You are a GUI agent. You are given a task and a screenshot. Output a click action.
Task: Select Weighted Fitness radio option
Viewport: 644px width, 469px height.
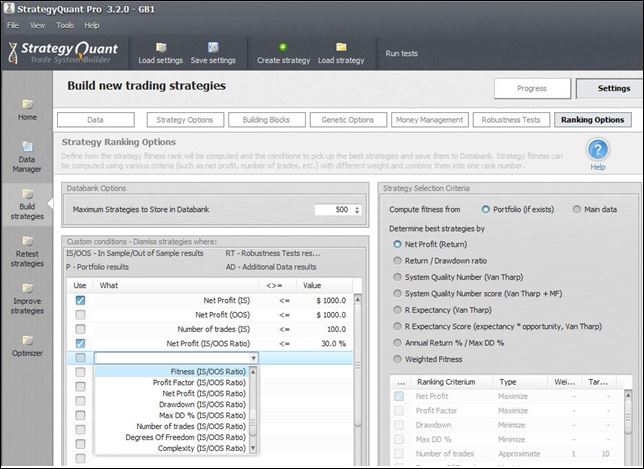[397, 359]
